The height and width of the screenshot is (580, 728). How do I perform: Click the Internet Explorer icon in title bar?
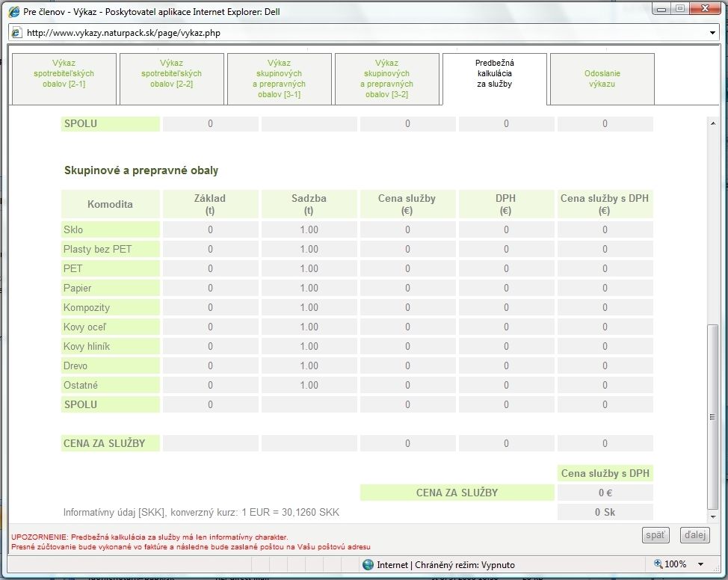pyautogui.click(x=13, y=12)
